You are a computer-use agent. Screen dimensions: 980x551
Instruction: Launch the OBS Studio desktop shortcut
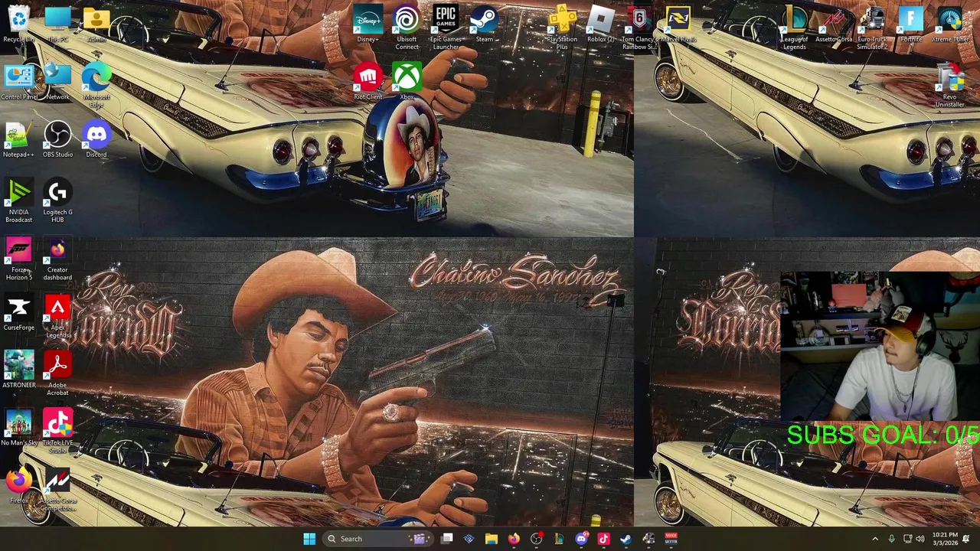[x=57, y=140]
